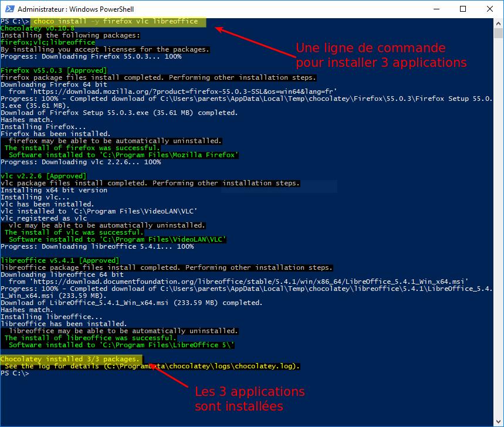Image resolution: width=504 pixels, height=427 pixels.
Task: Click the 'Installing Firefox...' line
Action: click(43, 127)
